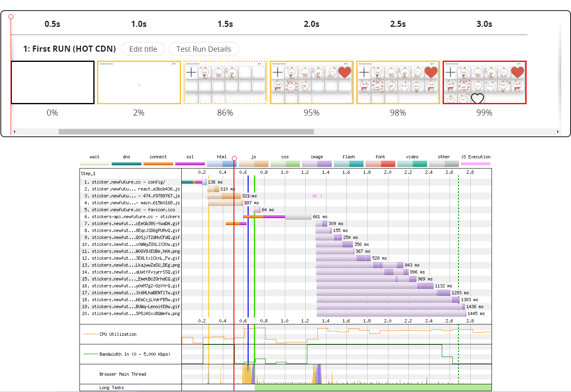Click the CPU Utilization label

click(118, 334)
